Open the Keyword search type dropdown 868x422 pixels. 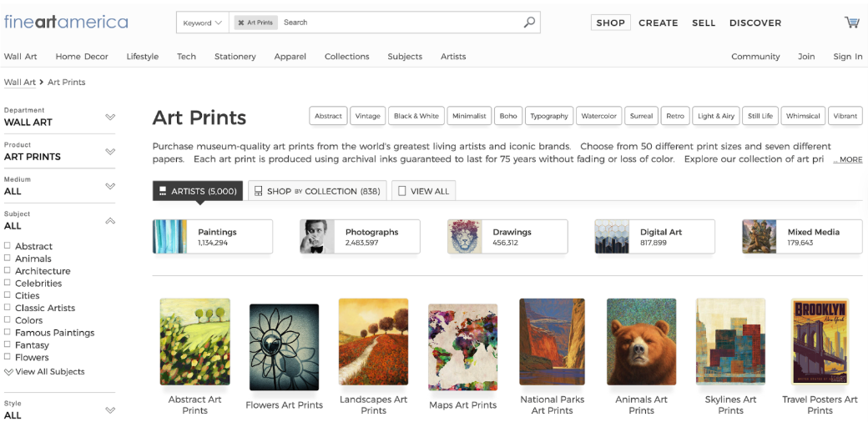tap(202, 23)
